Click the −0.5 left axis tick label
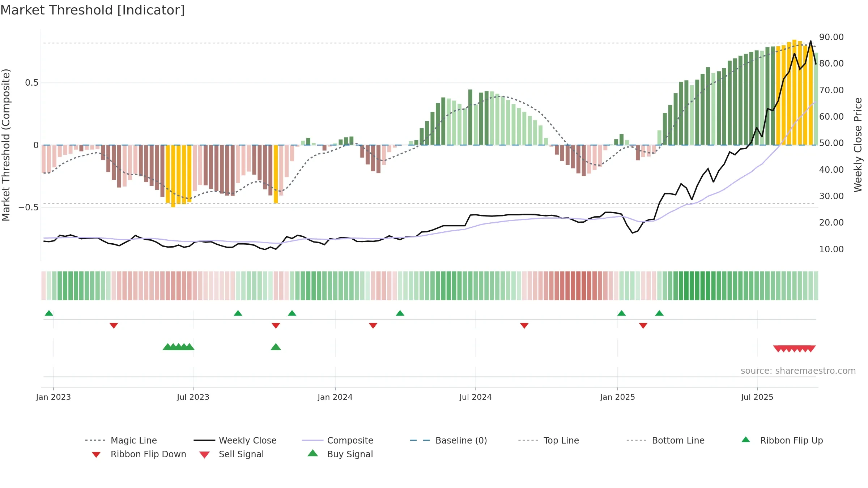868x488 pixels. point(29,207)
